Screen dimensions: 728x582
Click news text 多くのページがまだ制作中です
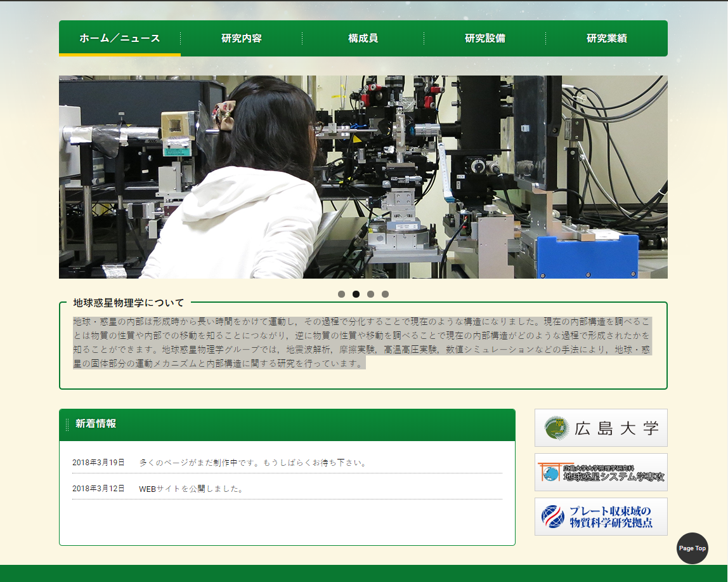[254, 463]
